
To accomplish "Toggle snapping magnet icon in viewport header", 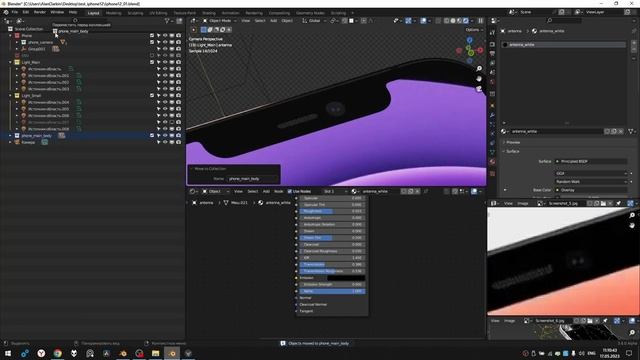I will pos(345,20).
